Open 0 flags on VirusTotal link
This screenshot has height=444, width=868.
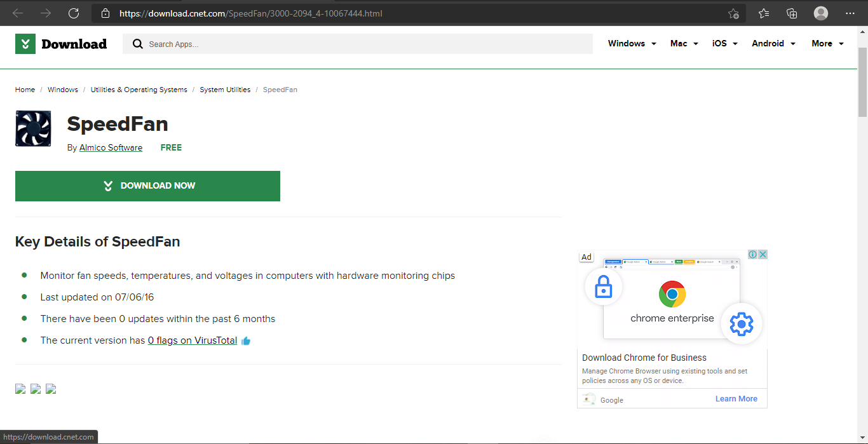point(193,340)
